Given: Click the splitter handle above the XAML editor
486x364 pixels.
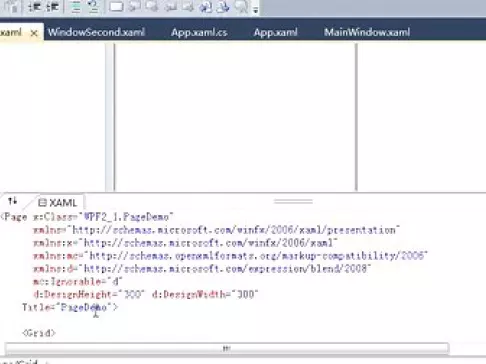Looking at the screenshot, I should point(293,201).
